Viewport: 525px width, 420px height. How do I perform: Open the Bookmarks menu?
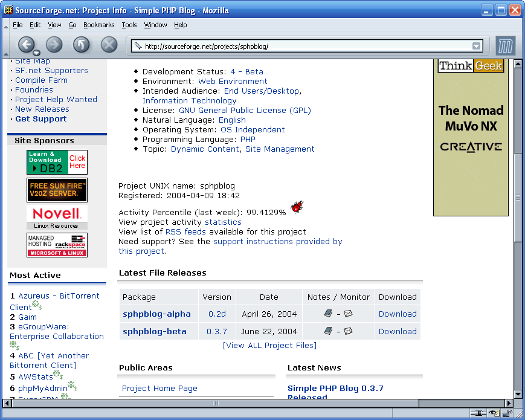(x=98, y=25)
